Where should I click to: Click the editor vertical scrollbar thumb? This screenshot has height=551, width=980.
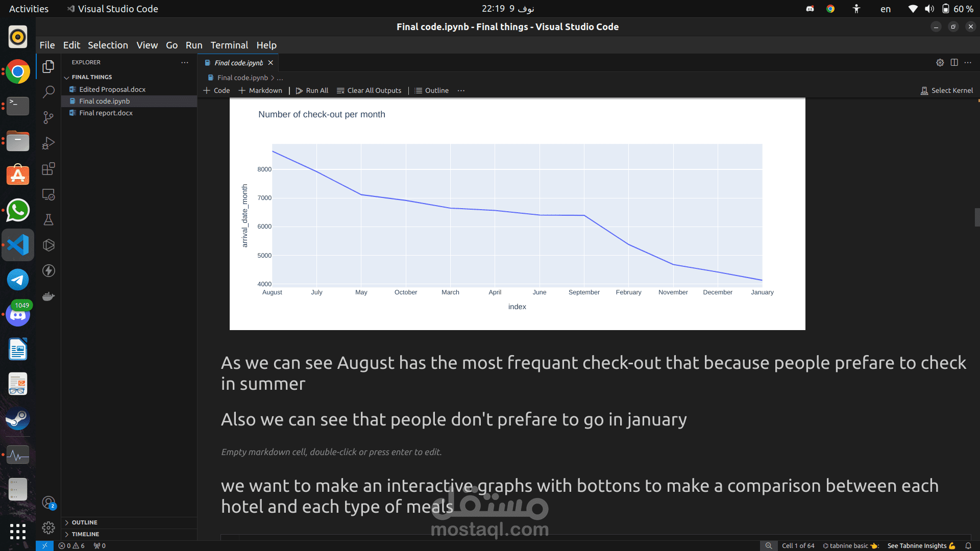click(977, 217)
